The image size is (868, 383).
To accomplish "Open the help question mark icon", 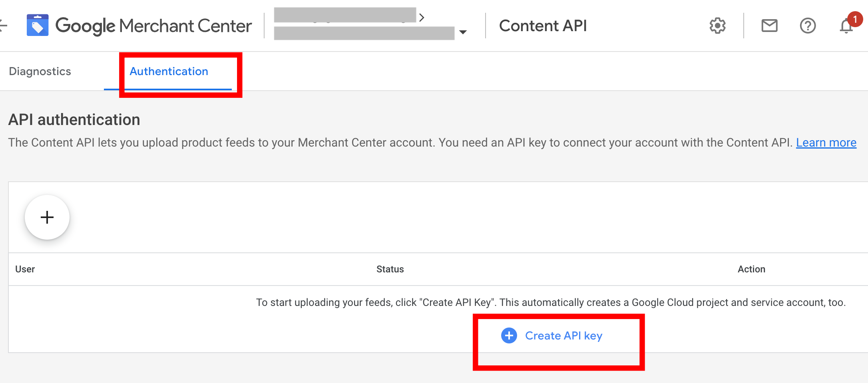I will click(808, 26).
